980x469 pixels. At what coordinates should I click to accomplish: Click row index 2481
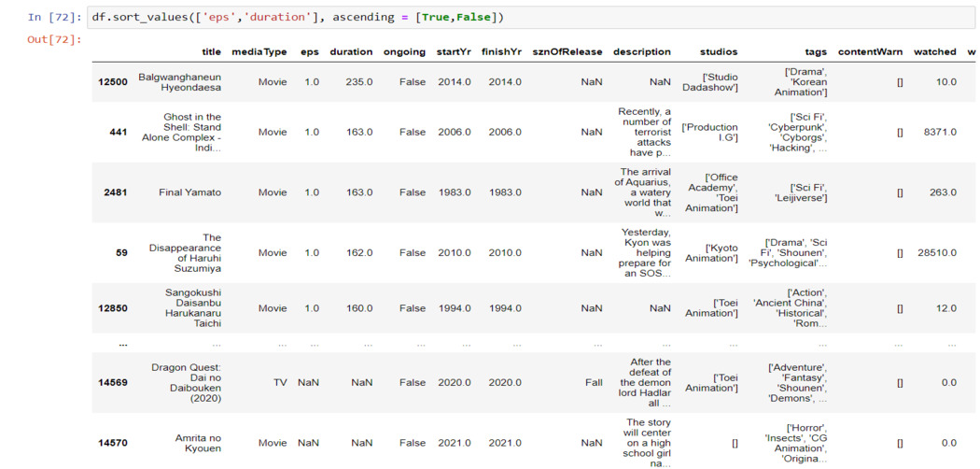point(116,192)
